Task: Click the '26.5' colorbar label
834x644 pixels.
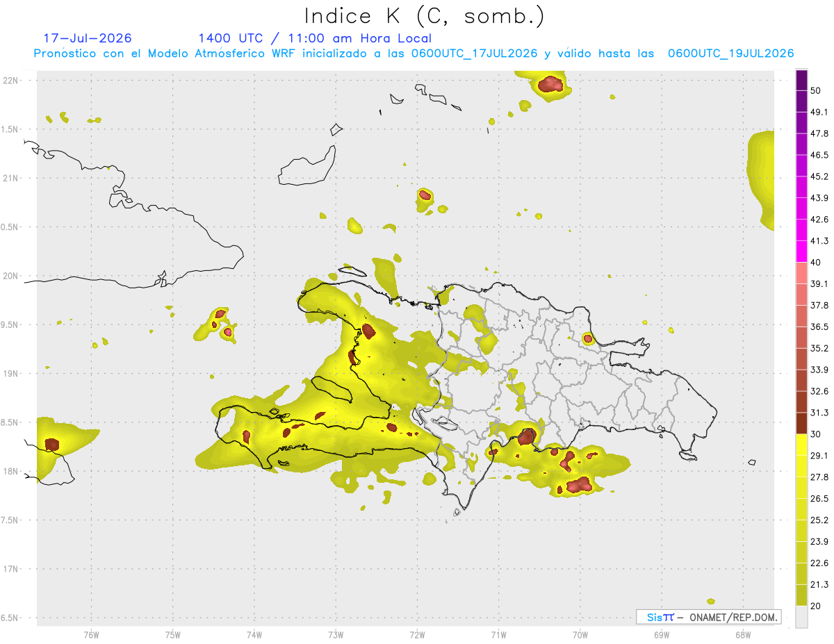Action: (819, 498)
